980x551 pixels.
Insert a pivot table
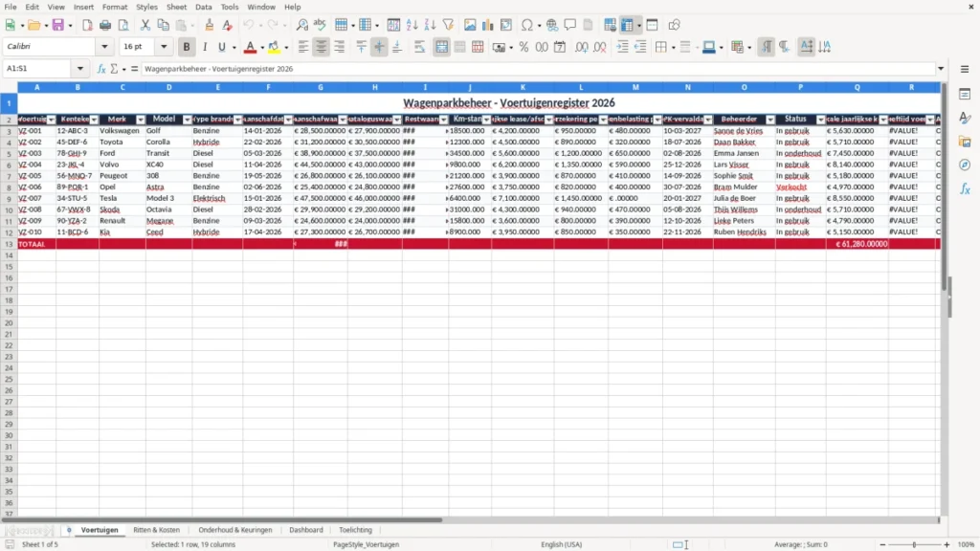coord(506,25)
